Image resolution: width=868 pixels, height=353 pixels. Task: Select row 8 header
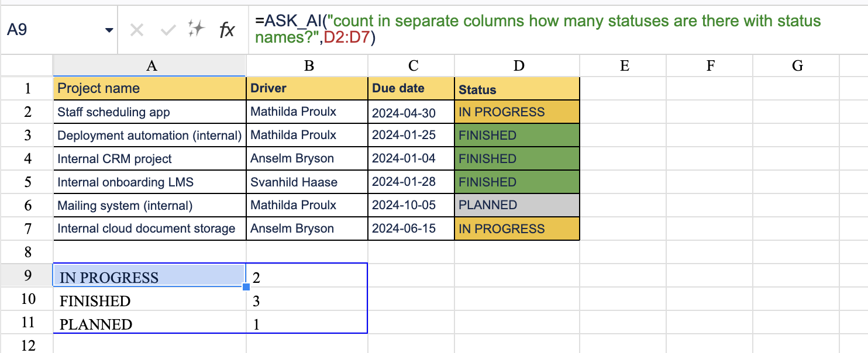click(26, 252)
